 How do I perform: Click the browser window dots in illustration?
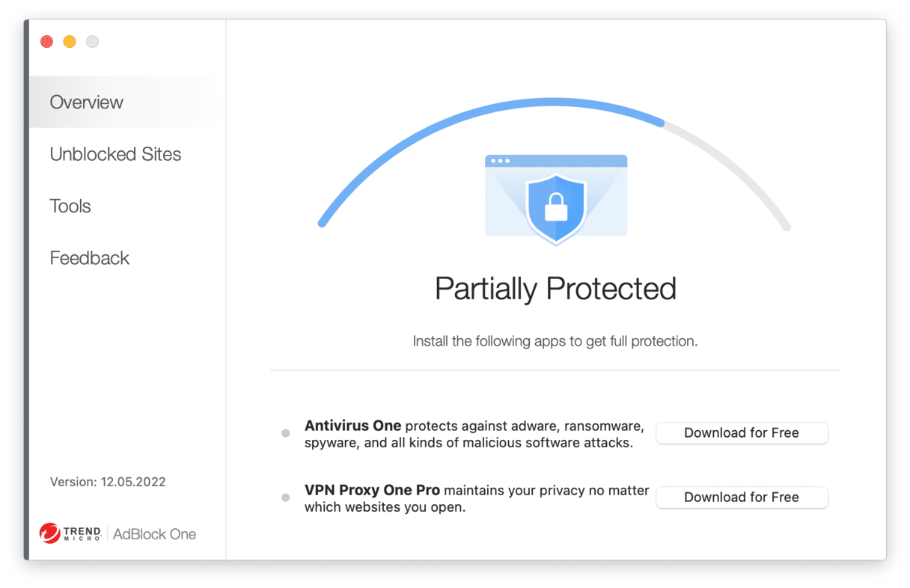[499, 161]
